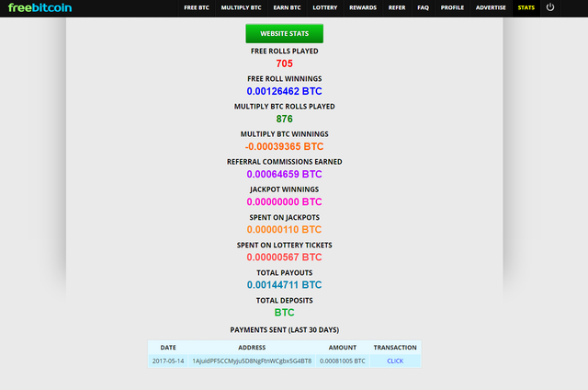
Task: Click the green BTC deposits value
Action: [284, 313]
